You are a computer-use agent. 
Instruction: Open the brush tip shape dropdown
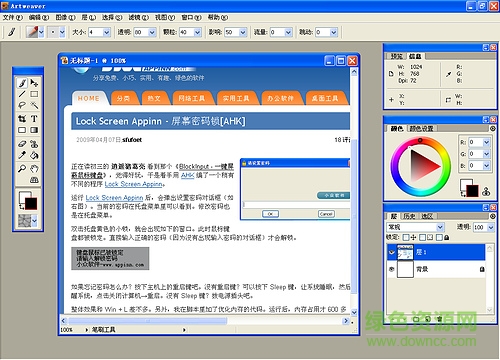point(62,32)
